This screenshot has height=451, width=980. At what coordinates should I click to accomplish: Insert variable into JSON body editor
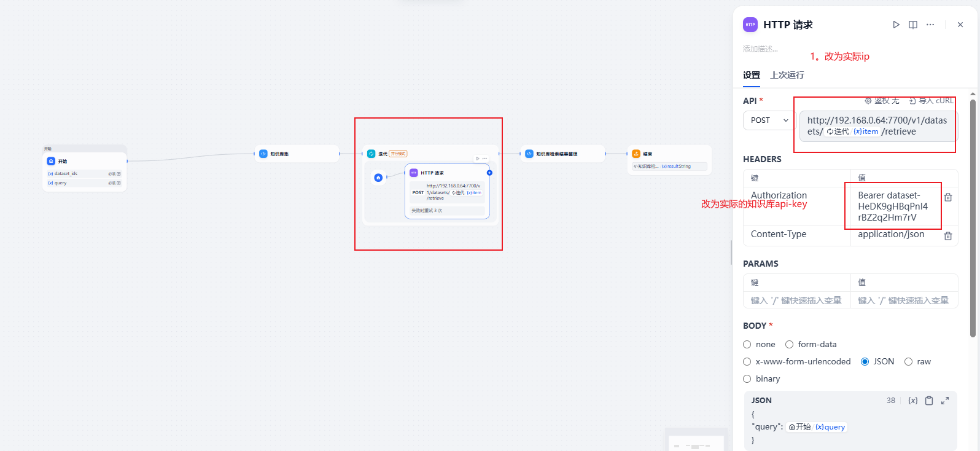(913, 401)
